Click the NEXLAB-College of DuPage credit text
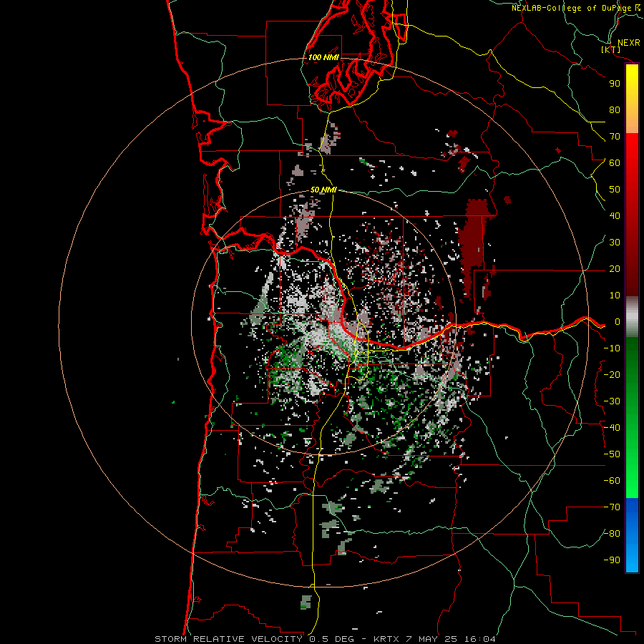Viewport: 644px width, 644px height. pyautogui.click(x=575, y=8)
